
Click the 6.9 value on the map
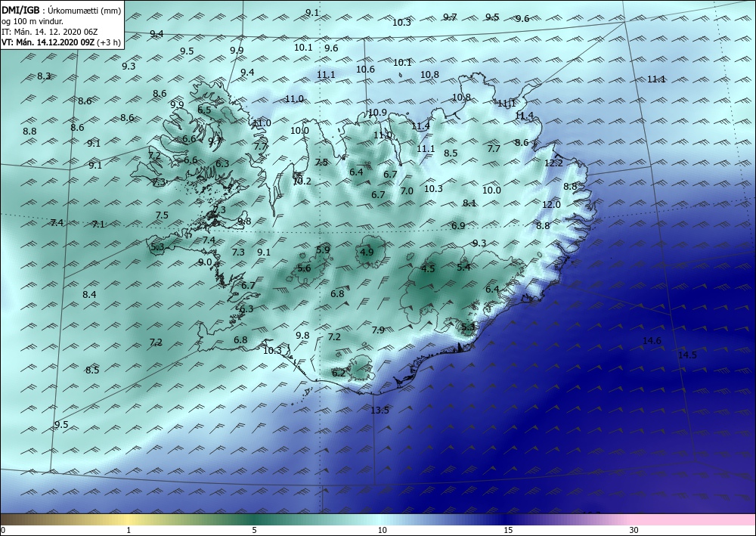coord(458,225)
